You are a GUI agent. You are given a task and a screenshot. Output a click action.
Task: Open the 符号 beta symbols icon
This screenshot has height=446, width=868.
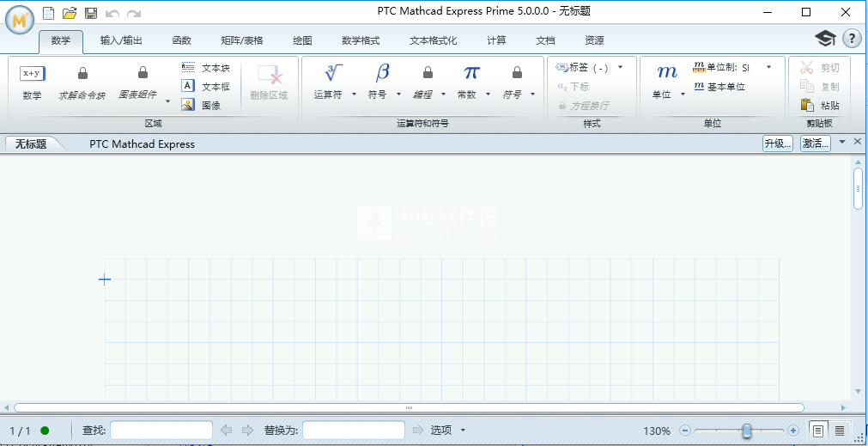(x=383, y=72)
